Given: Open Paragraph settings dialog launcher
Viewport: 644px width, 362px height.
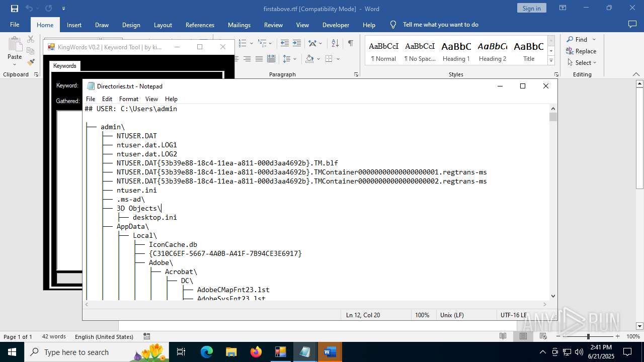Looking at the screenshot, I should click(x=356, y=74).
